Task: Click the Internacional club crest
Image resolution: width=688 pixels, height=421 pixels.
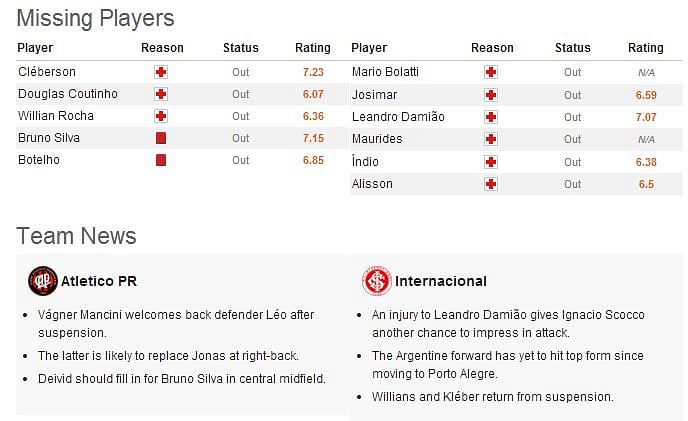Action: click(x=376, y=281)
